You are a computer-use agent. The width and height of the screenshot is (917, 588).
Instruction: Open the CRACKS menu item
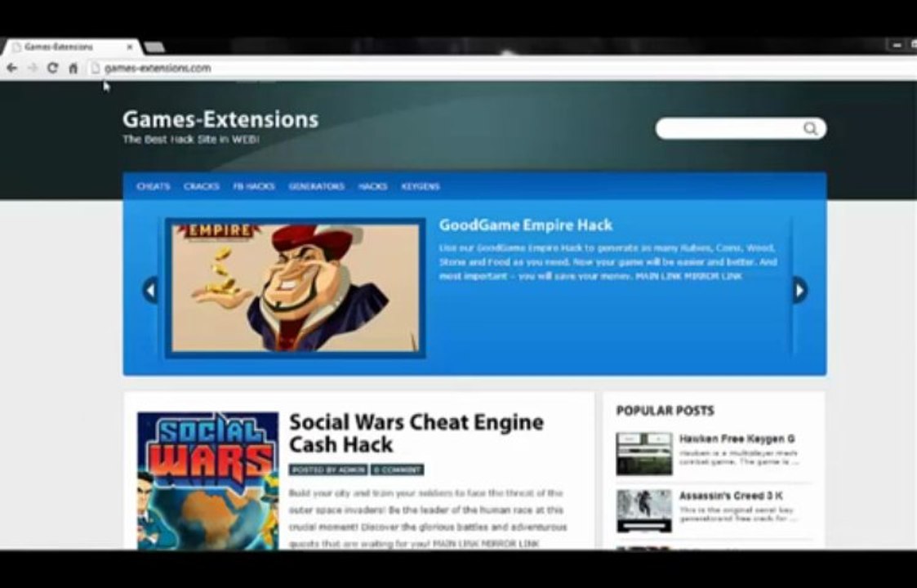pos(201,186)
